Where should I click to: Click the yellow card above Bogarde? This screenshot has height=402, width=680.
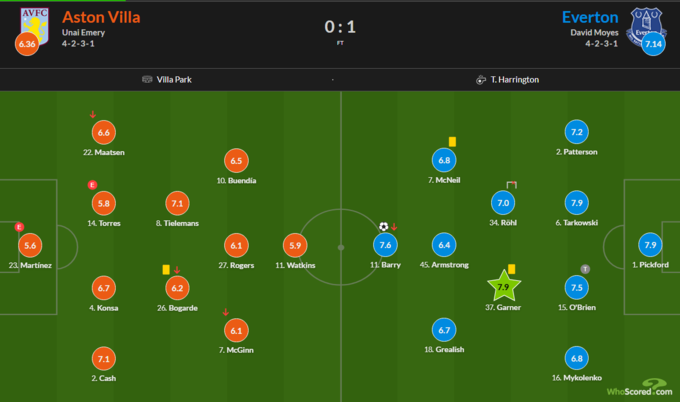click(165, 269)
